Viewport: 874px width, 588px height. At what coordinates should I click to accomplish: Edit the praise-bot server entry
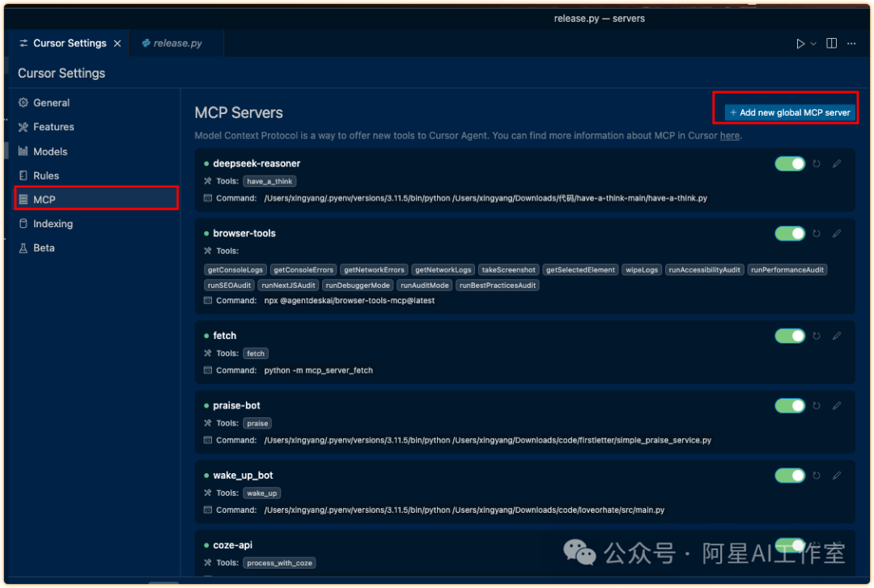tap(837, 405)
